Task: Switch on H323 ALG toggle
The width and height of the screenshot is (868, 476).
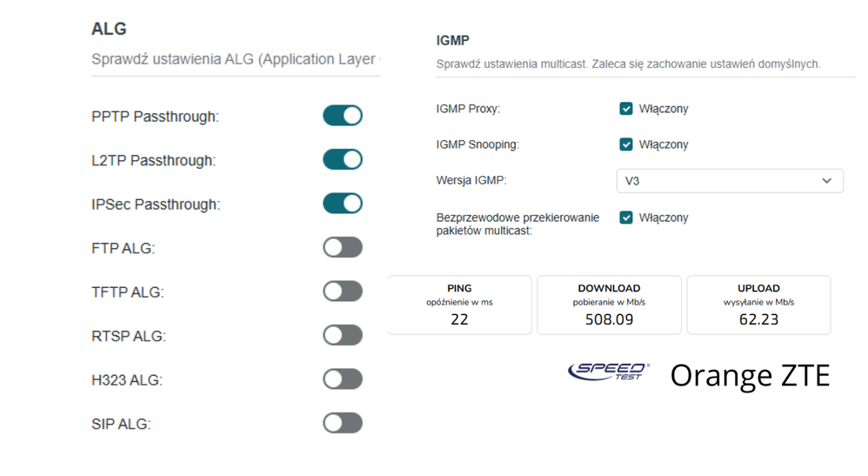Action: point(342,379)
